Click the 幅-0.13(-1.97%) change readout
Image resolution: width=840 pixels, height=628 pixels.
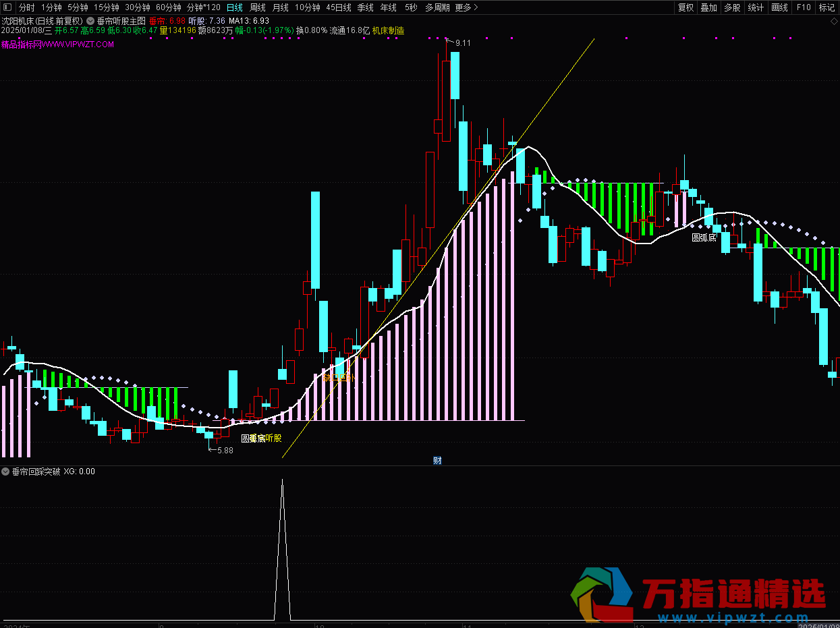pos(265,30)
